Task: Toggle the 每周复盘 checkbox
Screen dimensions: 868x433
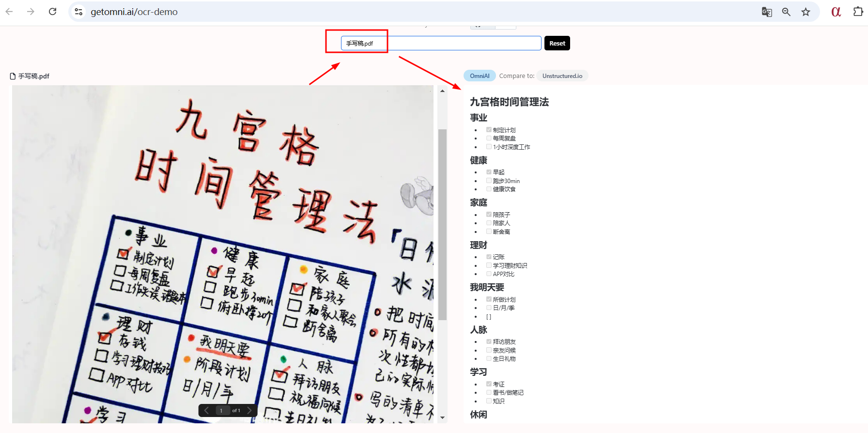Action: [x=489, y=138]
